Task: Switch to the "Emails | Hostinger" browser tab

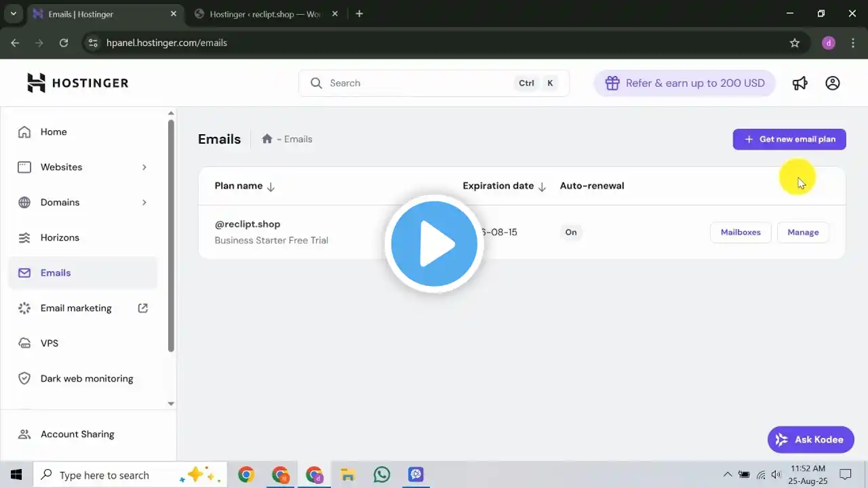Action: (105, 14)
